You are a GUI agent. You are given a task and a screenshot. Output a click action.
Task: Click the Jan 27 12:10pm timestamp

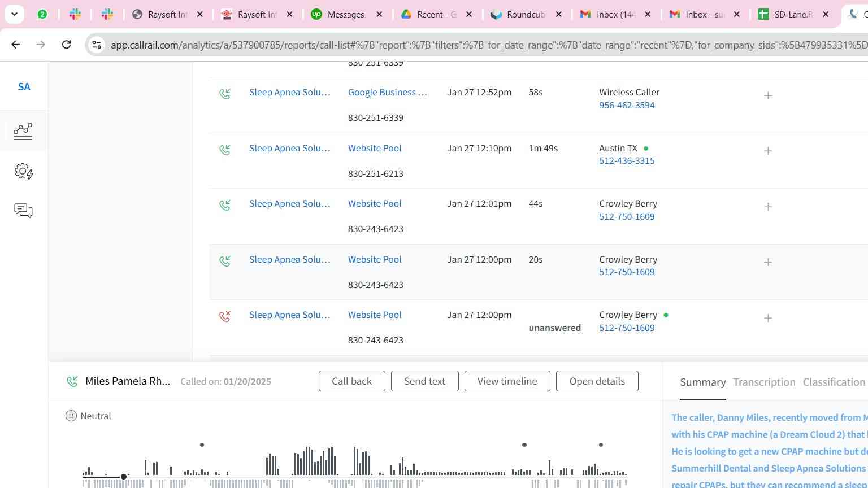[479, 148]
